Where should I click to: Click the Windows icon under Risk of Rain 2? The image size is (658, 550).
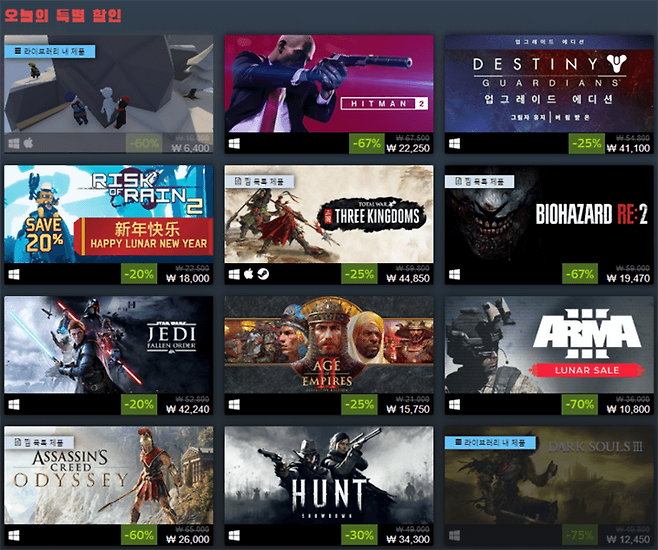coord(14,274)
